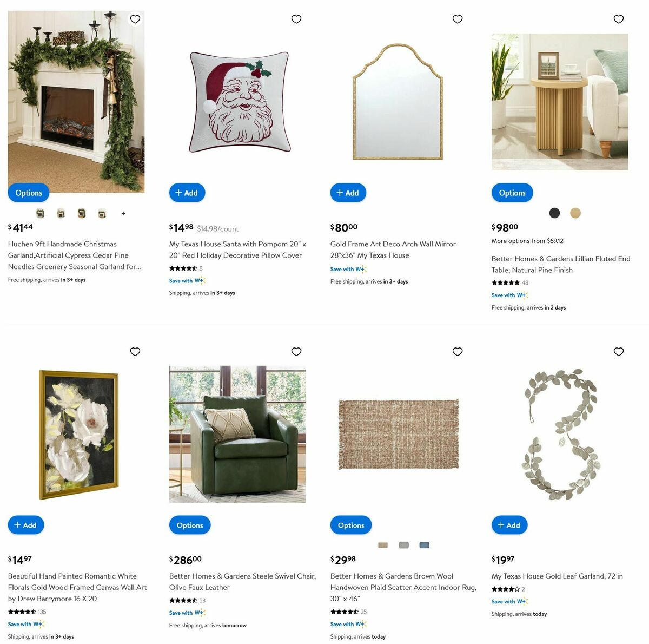Open Options for Huchen Christmas Garland
Viewport: 649px width, 644px height.
[x=29, y=193]
